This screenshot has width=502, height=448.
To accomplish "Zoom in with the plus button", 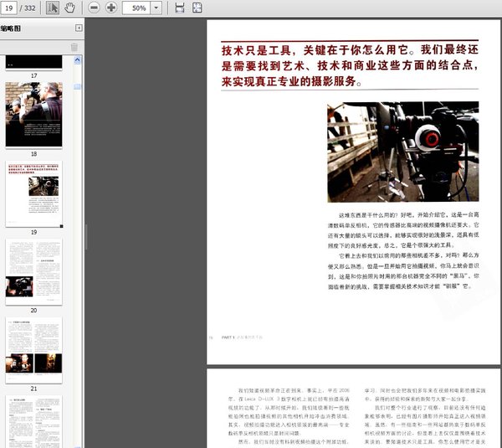I will coord(111,8).
